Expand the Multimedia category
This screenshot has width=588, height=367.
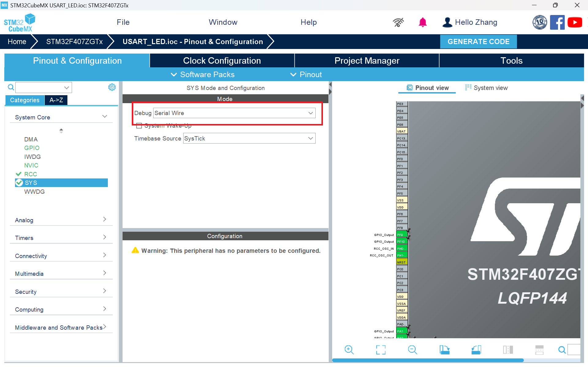point(61,274)
